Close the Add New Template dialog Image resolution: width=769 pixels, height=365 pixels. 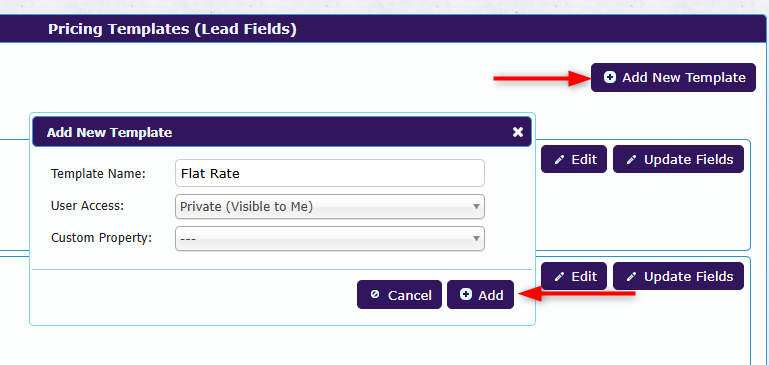[517, 131]
